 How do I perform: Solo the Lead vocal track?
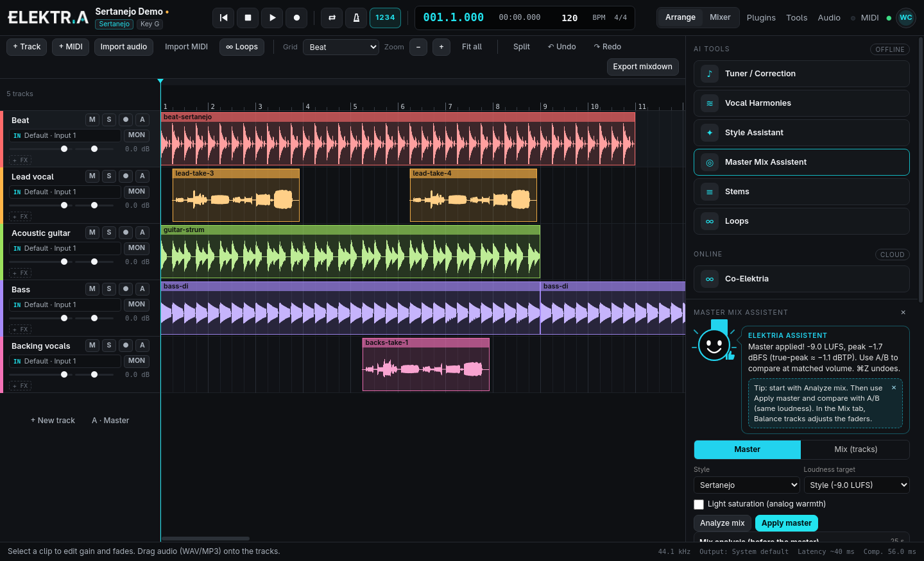click(109, 176)
